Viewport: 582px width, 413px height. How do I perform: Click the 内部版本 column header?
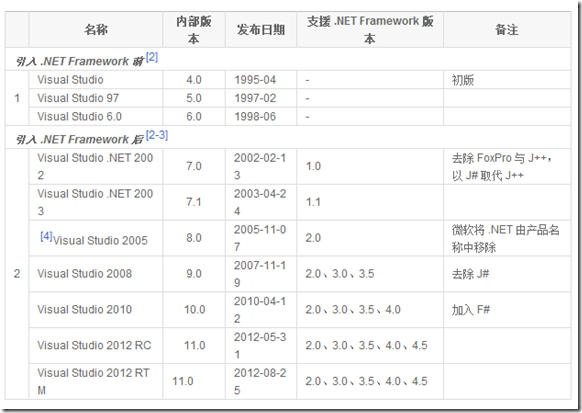(x=194, y=30)
